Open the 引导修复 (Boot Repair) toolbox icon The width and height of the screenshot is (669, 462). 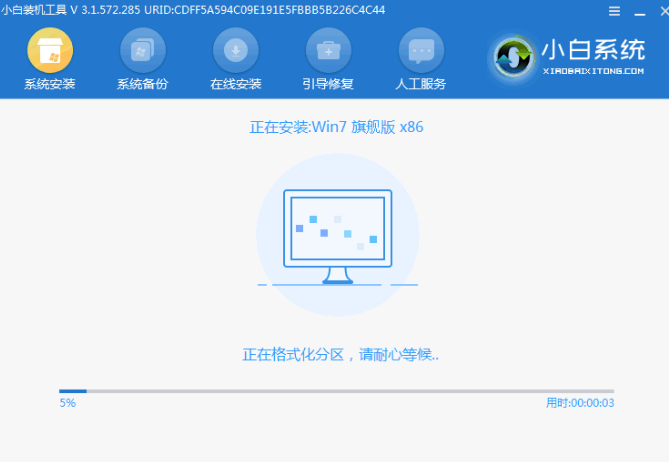(328, 50)
